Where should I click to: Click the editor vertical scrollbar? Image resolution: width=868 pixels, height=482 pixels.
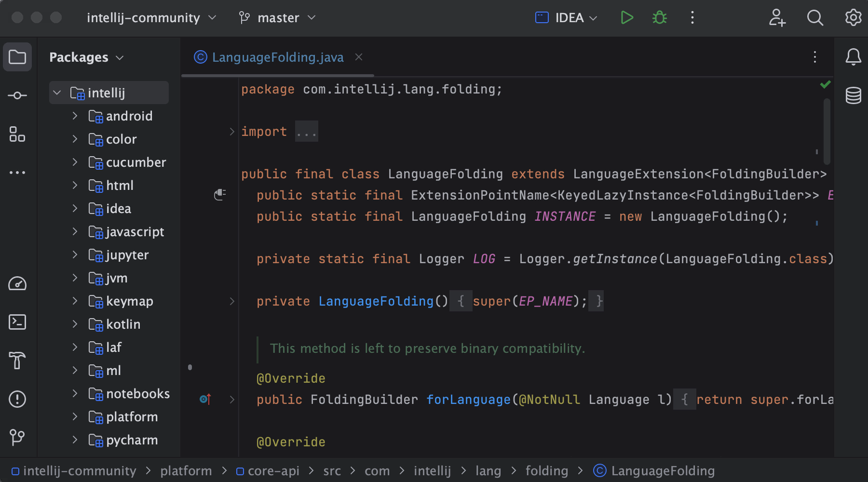point(827,131)
